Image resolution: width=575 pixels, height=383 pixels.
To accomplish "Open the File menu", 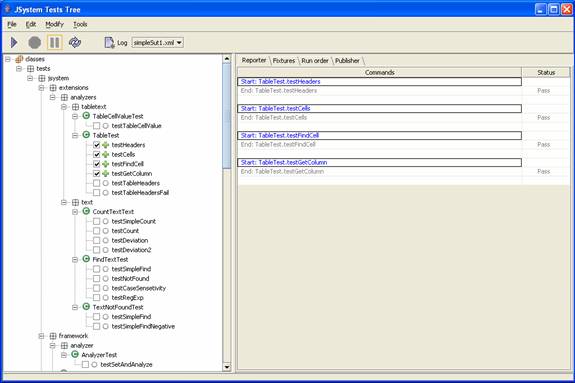I will coord(12,25).
